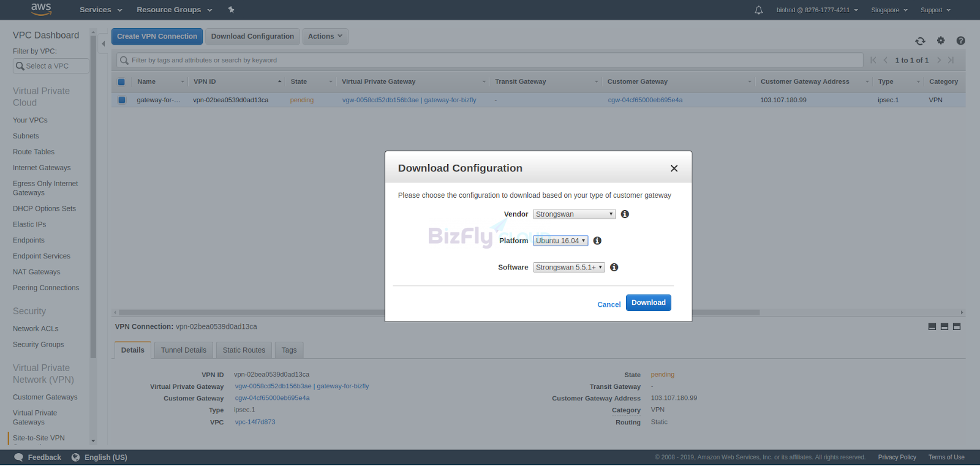The image size is (980, 466).
Task: Expand the Actions dropdown
Action: [x=325, y=36]
